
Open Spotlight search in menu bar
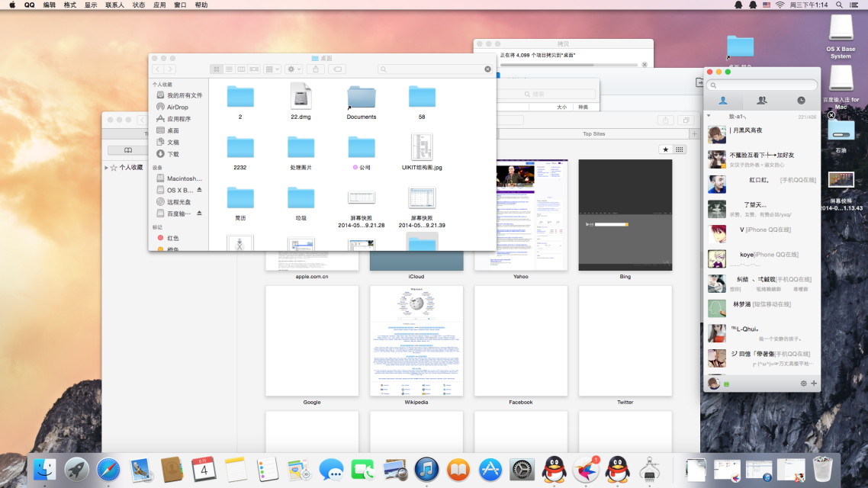click(x=839, y=5)
